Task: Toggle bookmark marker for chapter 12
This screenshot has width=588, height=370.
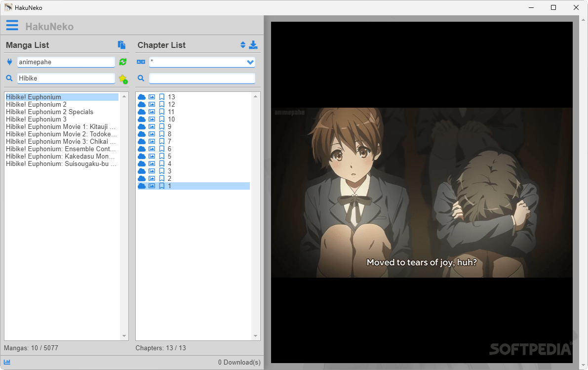Action: pyautogui.click(x=161, y=104)
